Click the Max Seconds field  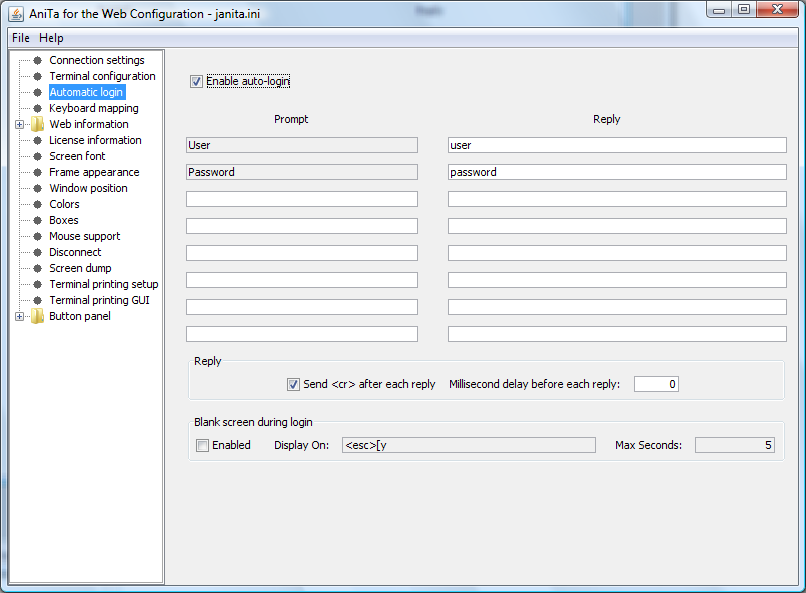pyautogui.click(x=735, y=446)
